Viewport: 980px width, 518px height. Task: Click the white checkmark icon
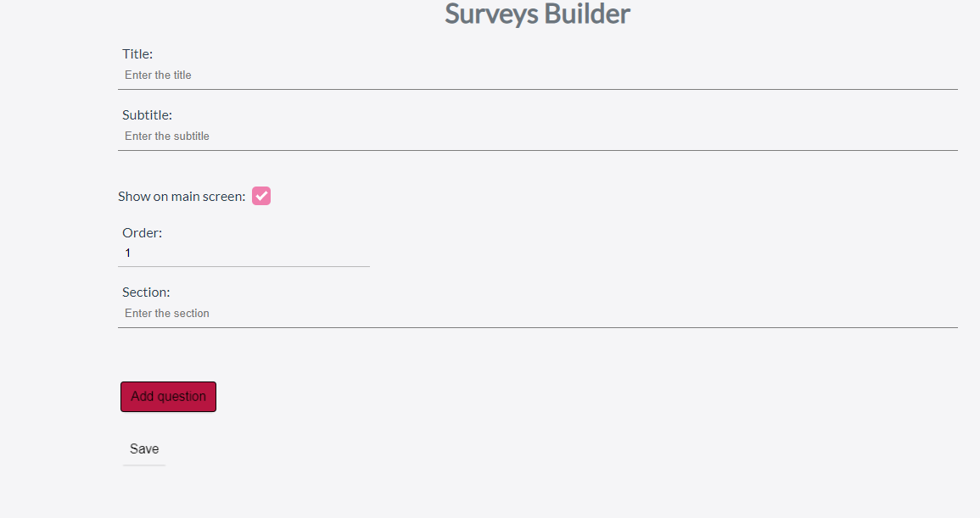click(x=261, y=196)
